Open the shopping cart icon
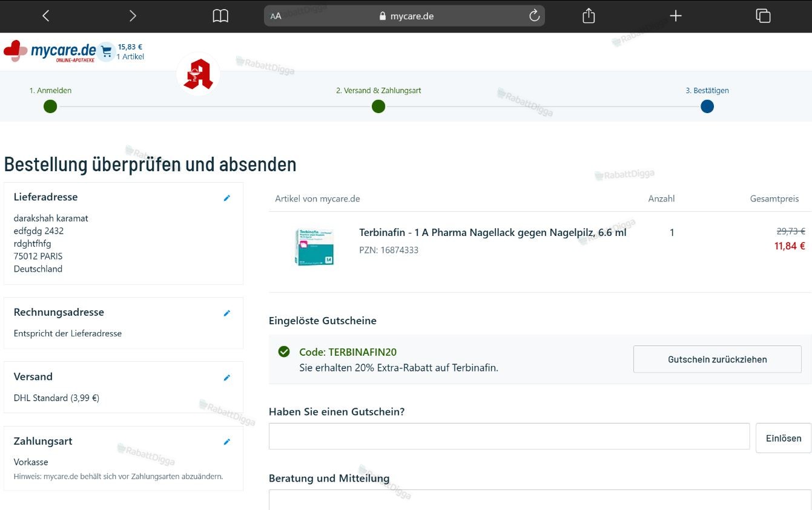The height and width of the screenshot is (510, 812). coord(107,52)
